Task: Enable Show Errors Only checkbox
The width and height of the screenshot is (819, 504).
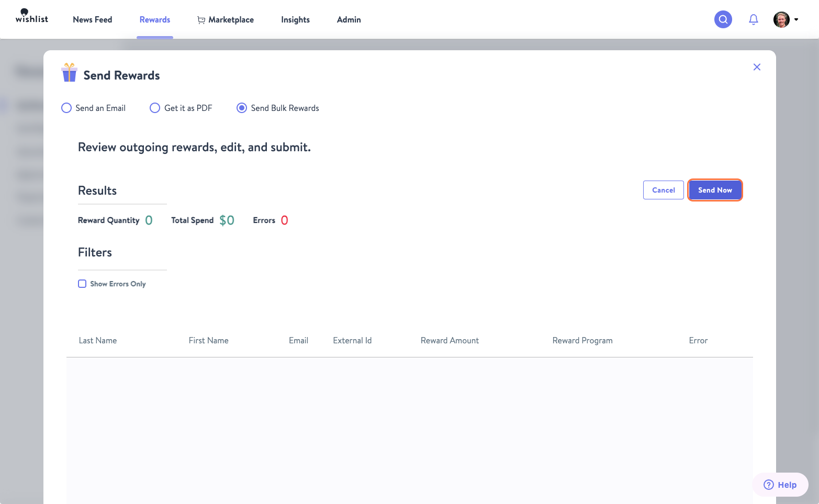Action: [x=82, y=284]
